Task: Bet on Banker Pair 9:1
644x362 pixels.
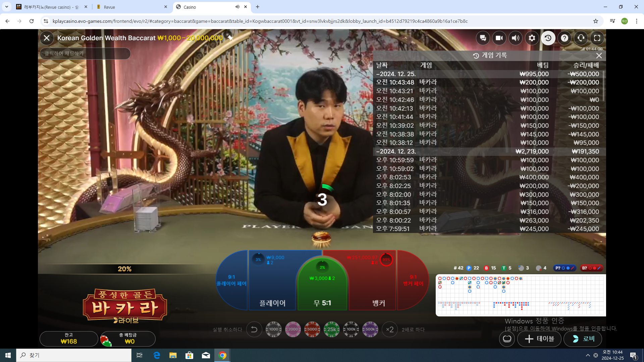Action: [413, 280]
